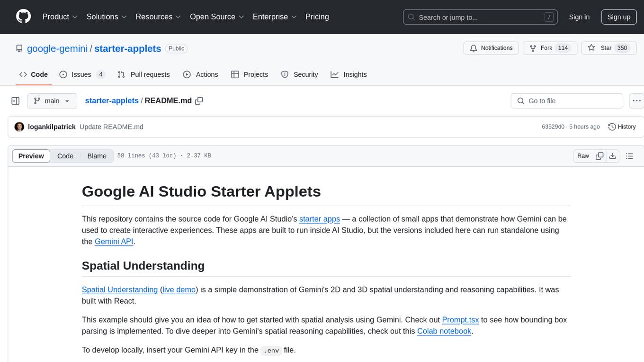Viewport: 644px width, 362px height.
Task: Open the starter-applets repository link
Action: click(x=128, y=48)
